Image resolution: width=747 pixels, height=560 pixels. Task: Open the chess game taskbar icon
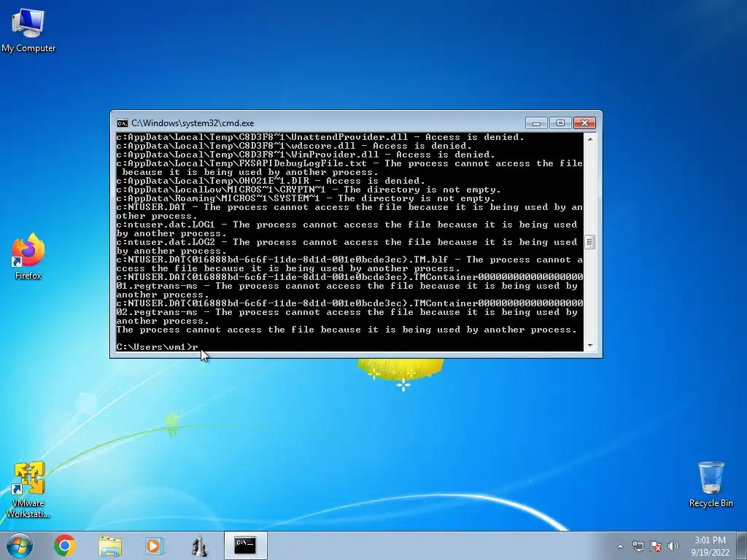tap(199, 545)
